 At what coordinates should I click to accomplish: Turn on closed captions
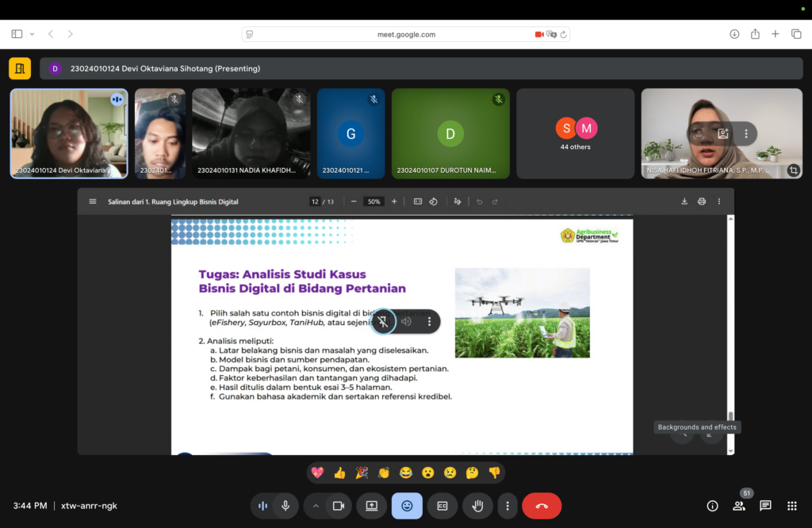pos(442,506)
